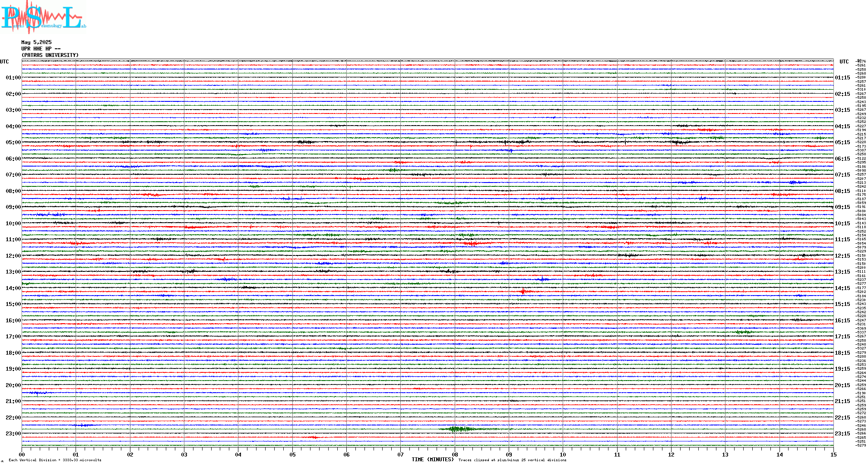Click minute tick 12 on bottom axis
868x466 pixels.
pyautogui.click(x=671, y=454)
